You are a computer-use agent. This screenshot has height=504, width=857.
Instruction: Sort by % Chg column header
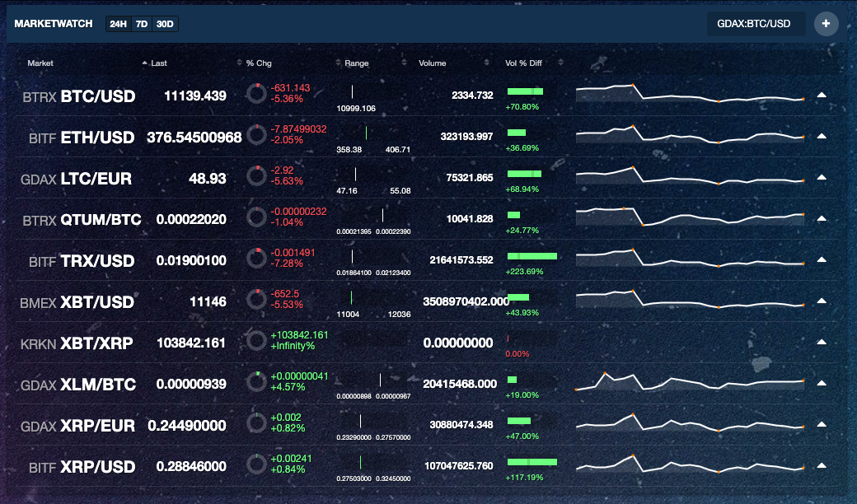pos(259,63)
